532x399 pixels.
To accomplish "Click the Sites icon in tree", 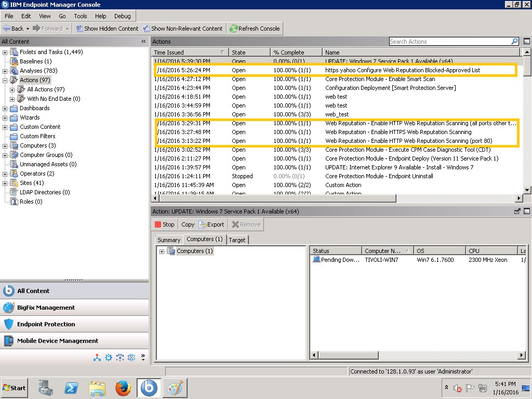I will click(x=14, y=183).
